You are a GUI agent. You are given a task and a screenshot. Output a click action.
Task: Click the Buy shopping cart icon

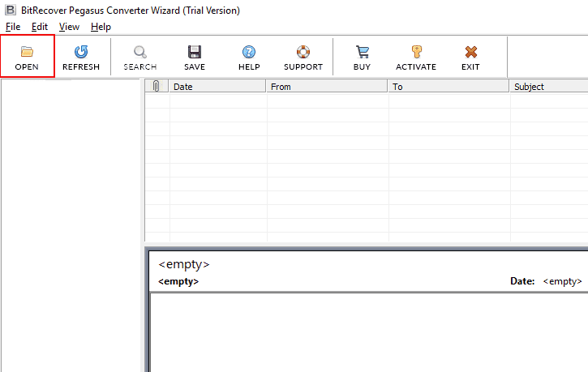click(362, 52)
